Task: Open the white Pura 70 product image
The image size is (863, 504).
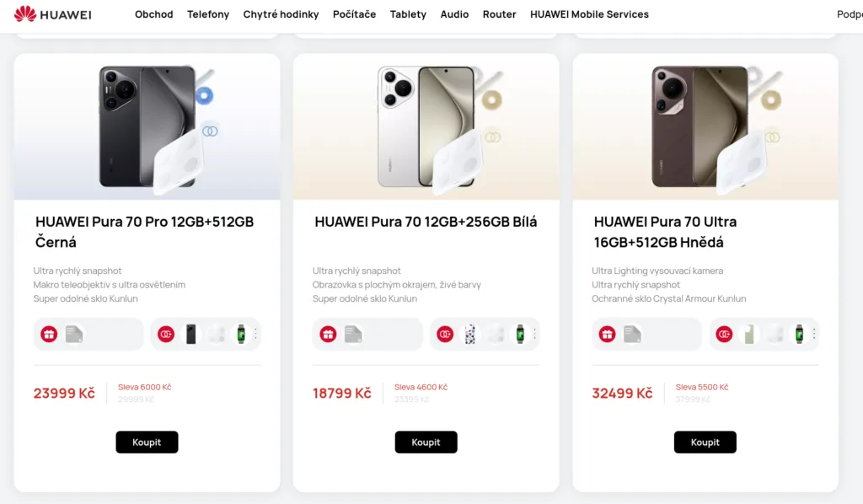Action: pyautogui.click(x=426, y=126)
